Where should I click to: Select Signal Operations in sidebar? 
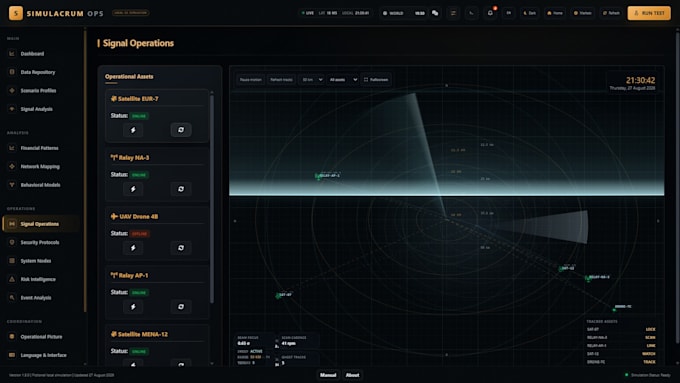pyautogui.click(x=40, y=224)
